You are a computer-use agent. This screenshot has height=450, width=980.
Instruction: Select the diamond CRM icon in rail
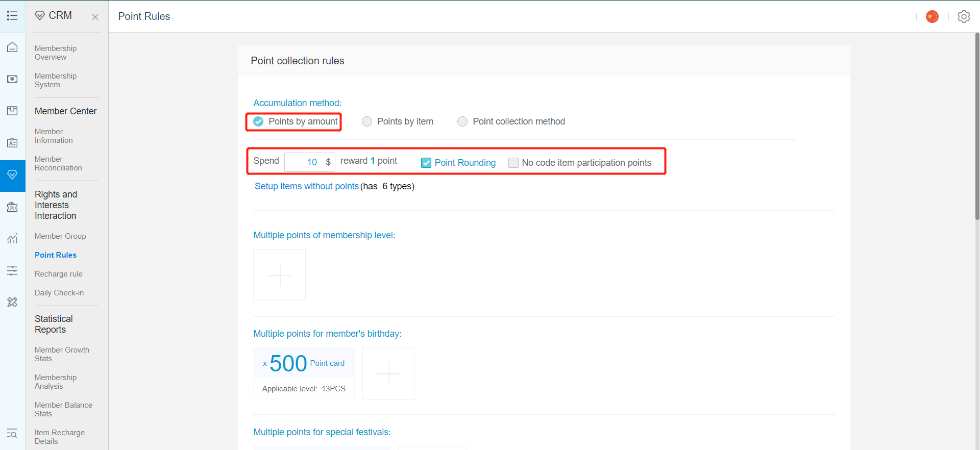click(12, 175)
